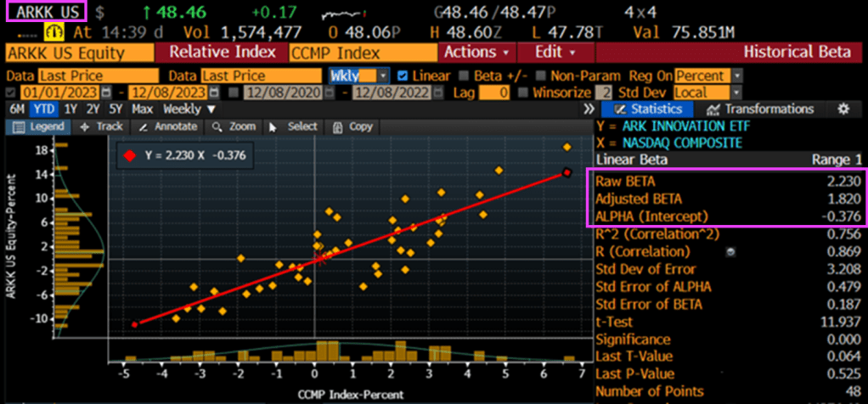
Task: Collapse side panel with double-chevron arrows
Action: point(589,109)
